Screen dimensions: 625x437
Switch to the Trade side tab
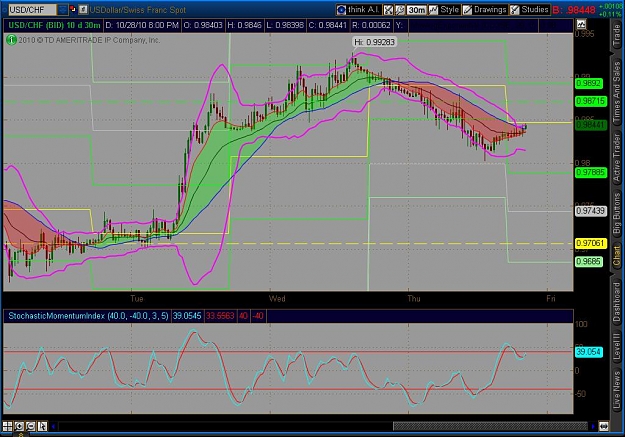(617, 35)
